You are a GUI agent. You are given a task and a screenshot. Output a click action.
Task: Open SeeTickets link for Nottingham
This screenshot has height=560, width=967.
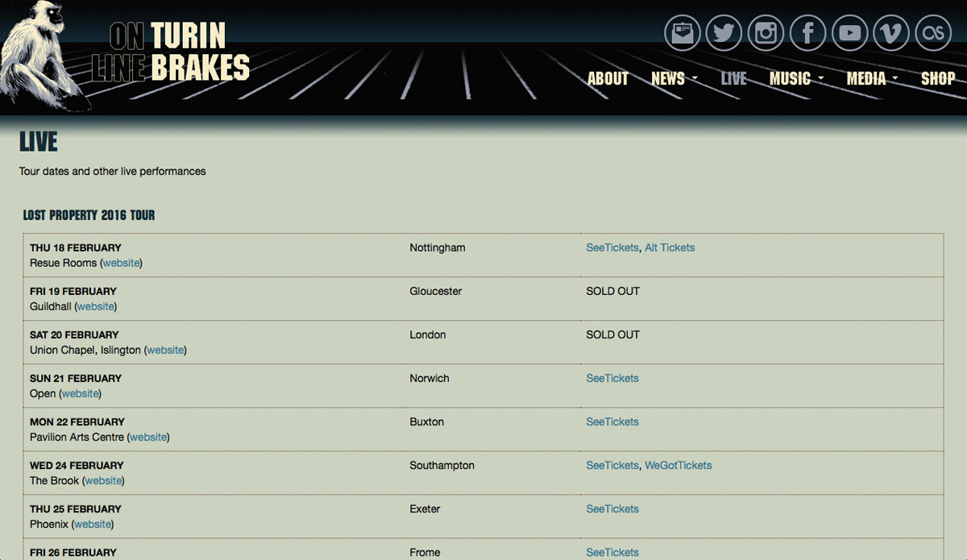tap(612, 247)
